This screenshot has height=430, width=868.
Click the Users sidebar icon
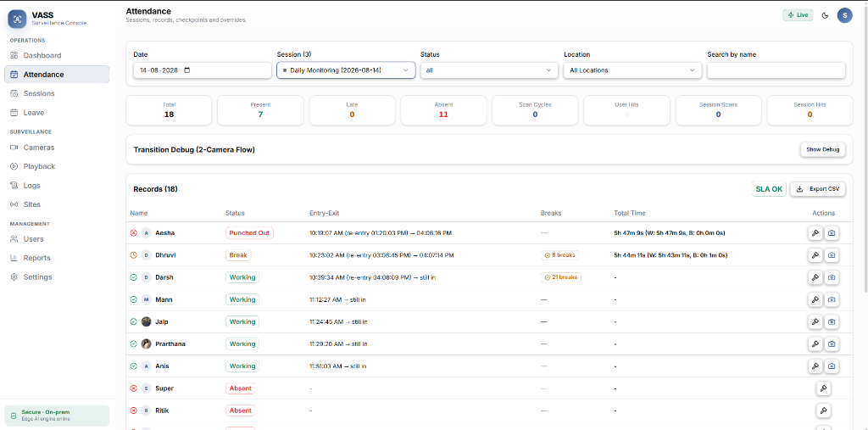point(14,239)
